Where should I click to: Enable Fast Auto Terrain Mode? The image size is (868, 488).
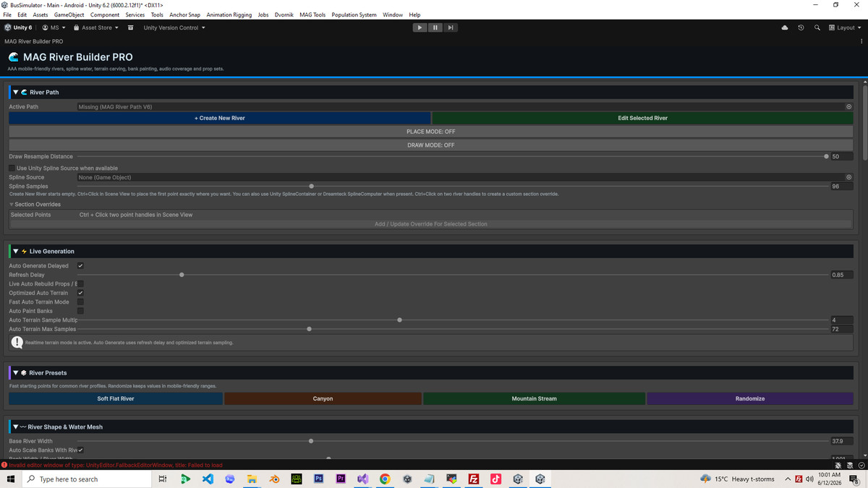(80, 301)
